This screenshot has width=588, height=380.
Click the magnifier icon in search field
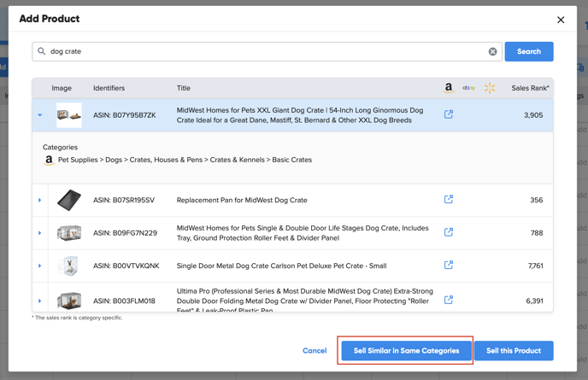42,51
